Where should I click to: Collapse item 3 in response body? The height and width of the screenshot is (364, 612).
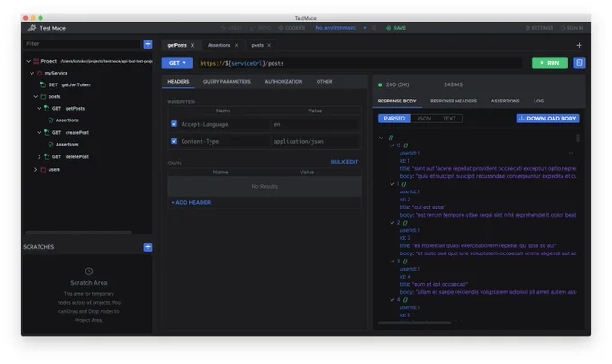[391, 262]
